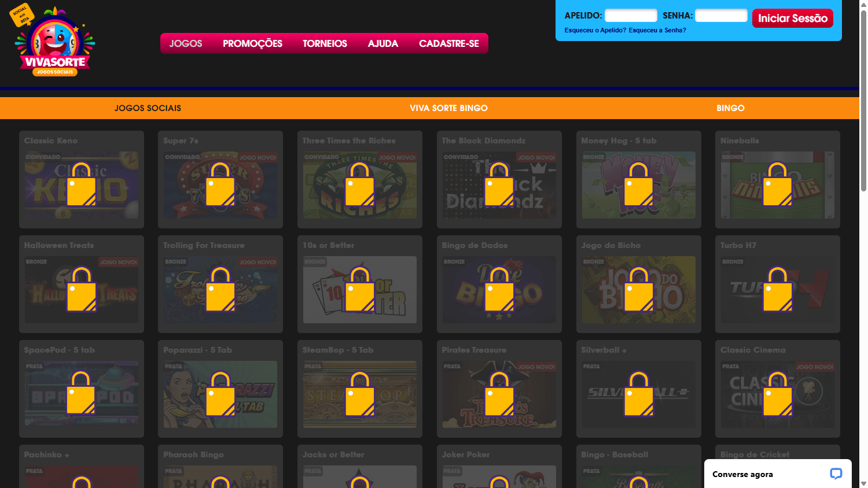
Task: Click the APELIDO input field
Action: point(631,16)
